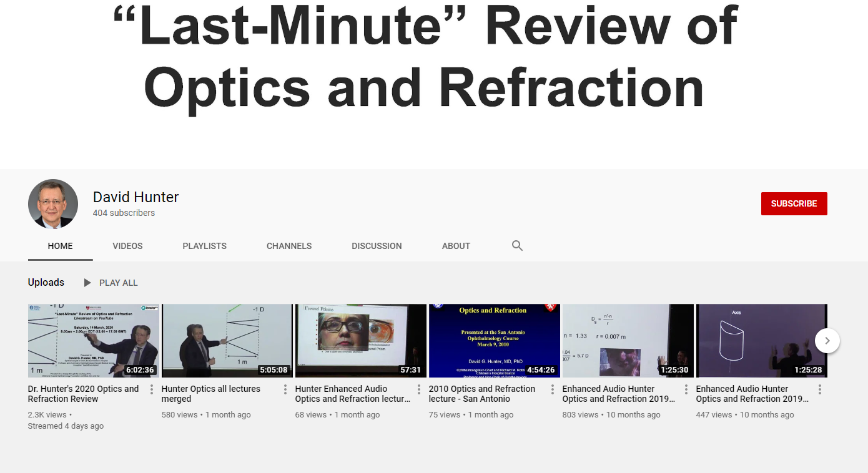Go to the About tab

[456, 246]
